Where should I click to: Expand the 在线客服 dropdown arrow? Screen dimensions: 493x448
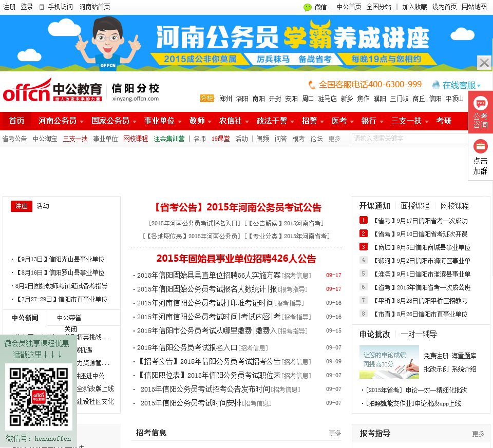[479, 86]
